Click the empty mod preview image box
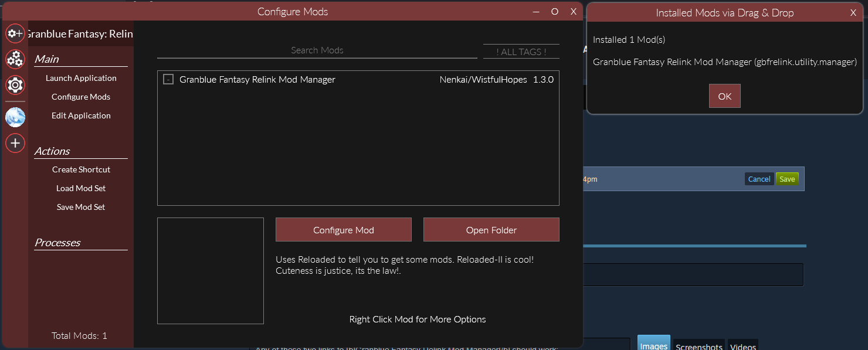Screen dimensions: 868x350 click(211, 271)
